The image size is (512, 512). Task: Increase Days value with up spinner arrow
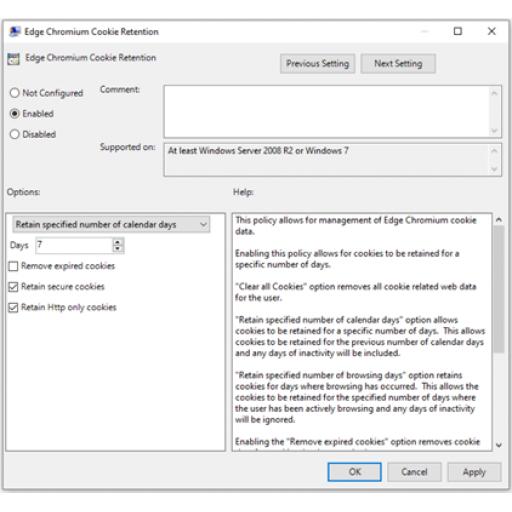point(117,242)
